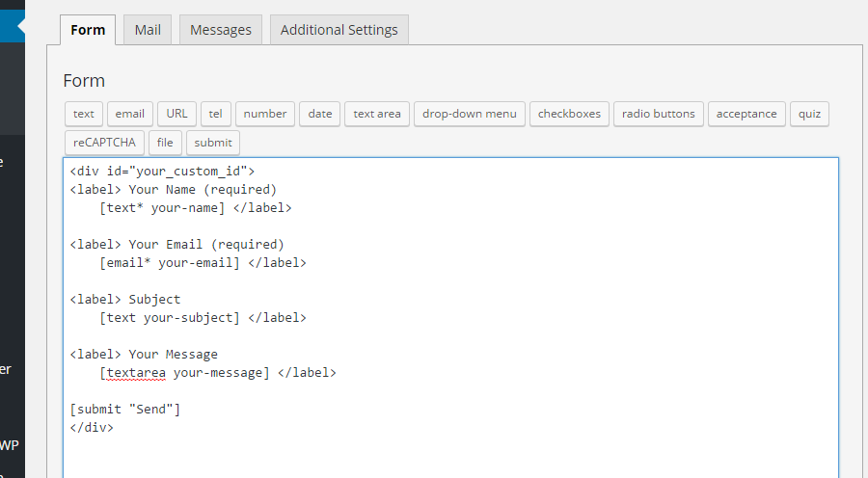Image resolution: width=868 pixels, height=478 pixels.
Task: Insert a text field tag
Action: [x=84, y=114]
